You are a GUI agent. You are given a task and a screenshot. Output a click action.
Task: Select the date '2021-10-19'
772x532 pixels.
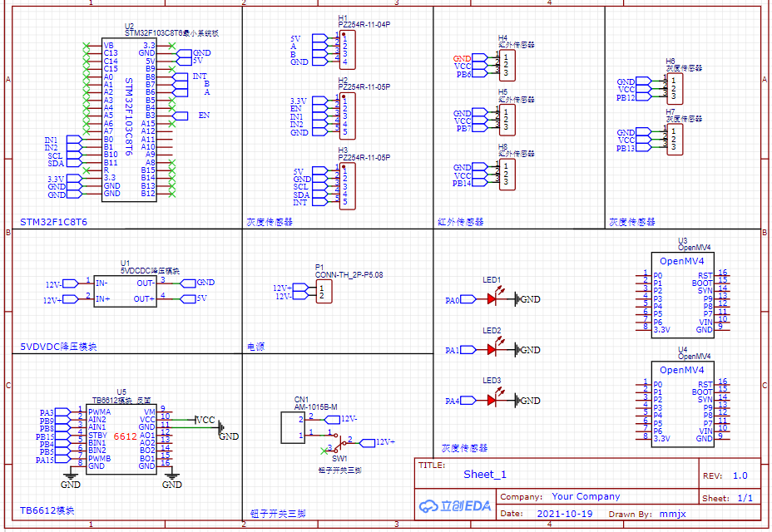point(565,514)
